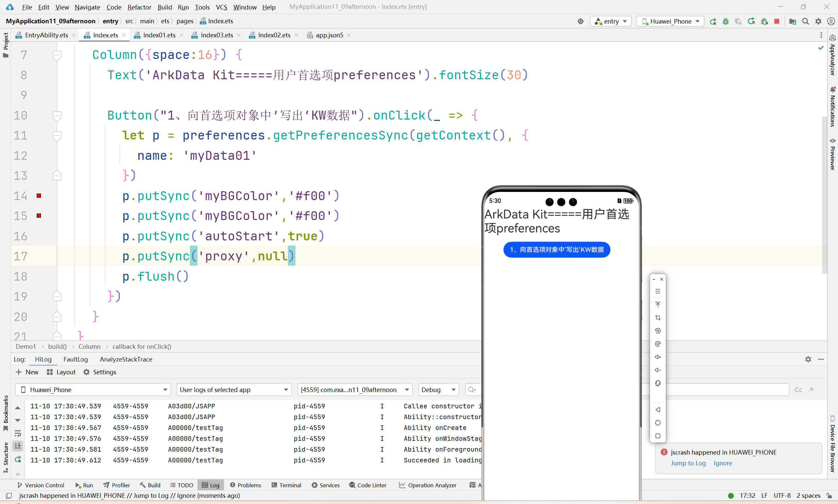Click Layout in the log toolbar
Image resolution: width=838 pixels, height=504 pixels.
pyautogui.click(x=61, y=372)
